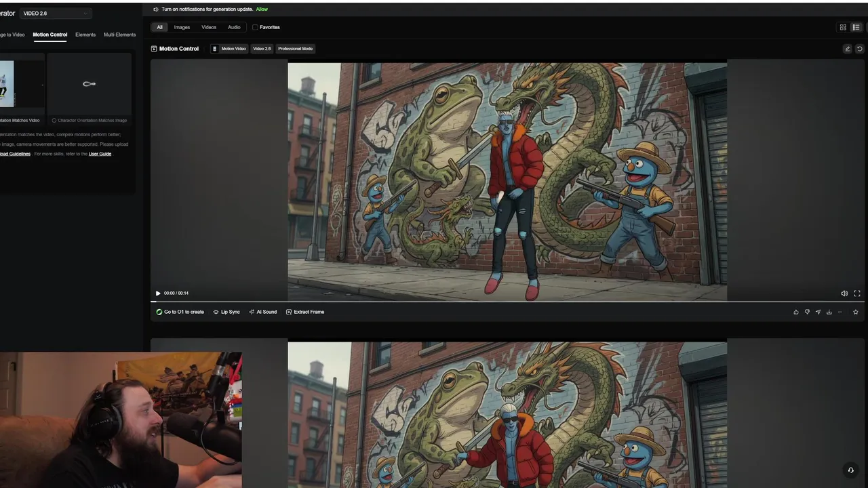This screenshot has height=488, width=868.
Task: Open the User Guide link
Action: (100, 154)
